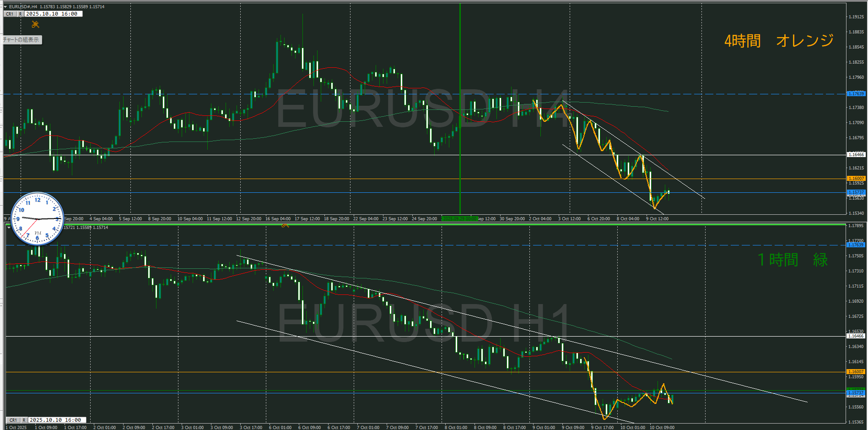Click the blue 1.17639 price label on H4 axis

coord(856,93)
